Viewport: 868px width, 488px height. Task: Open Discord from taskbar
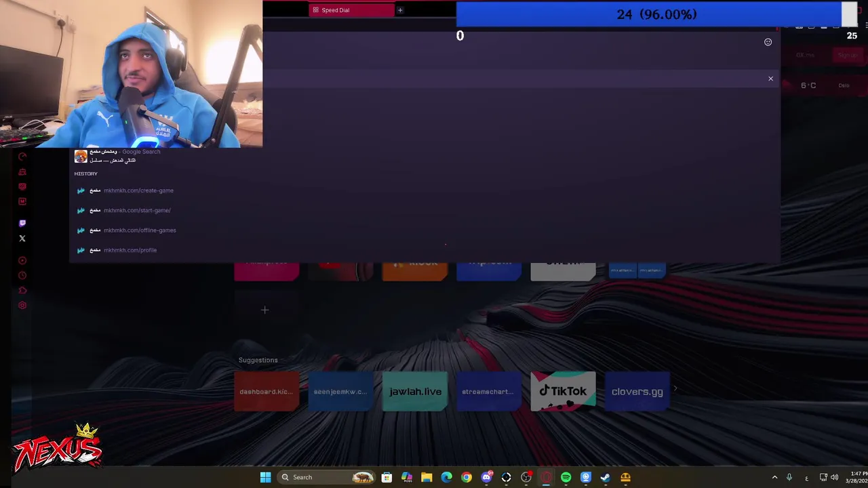[x=486, y=477]
